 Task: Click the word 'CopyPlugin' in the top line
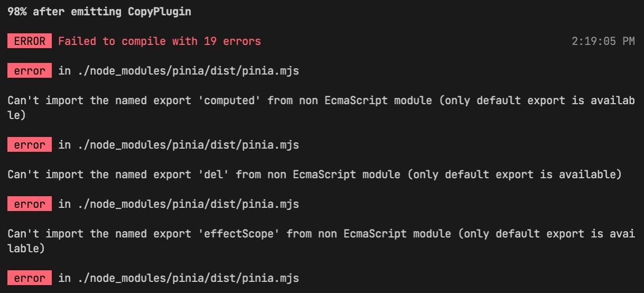[159, 12]
